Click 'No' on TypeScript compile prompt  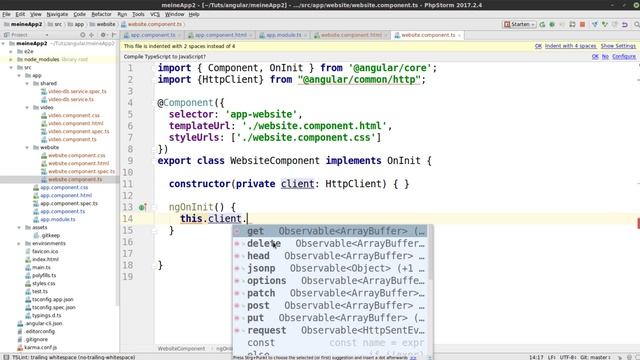(605, 57)
